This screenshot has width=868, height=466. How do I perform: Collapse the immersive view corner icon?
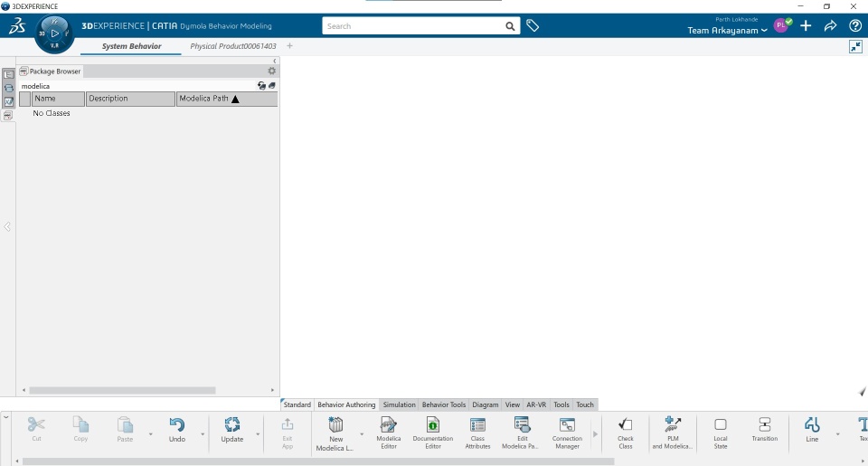coord(855,47)
